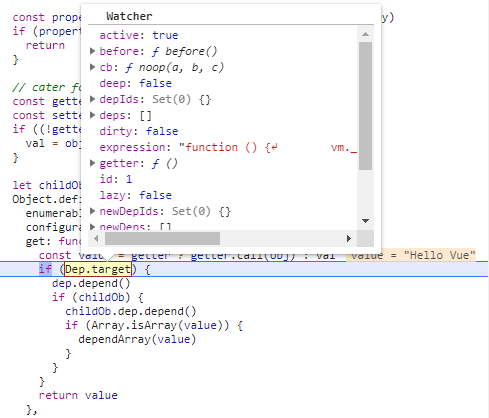489x418 pixels.
Task: Expand the 'deps: []' array entry
Action: [x=93, y=115]
